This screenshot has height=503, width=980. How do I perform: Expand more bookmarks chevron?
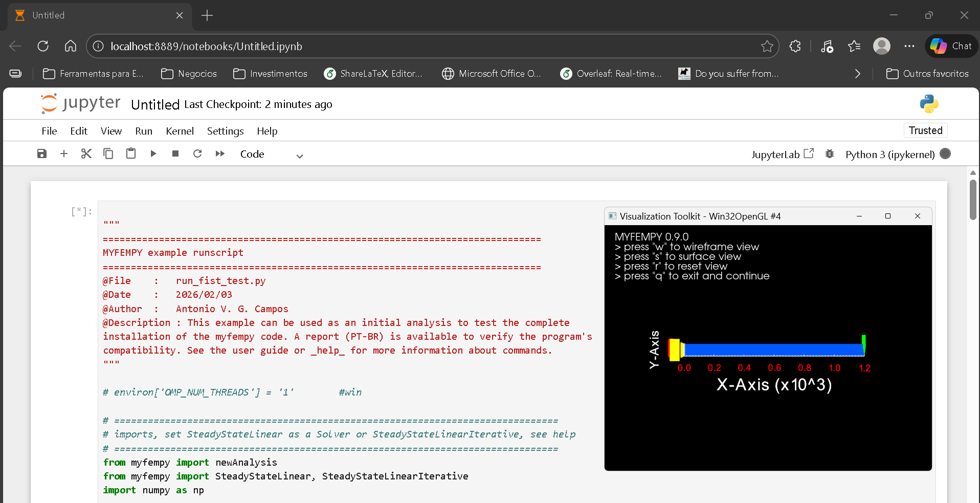858,74
